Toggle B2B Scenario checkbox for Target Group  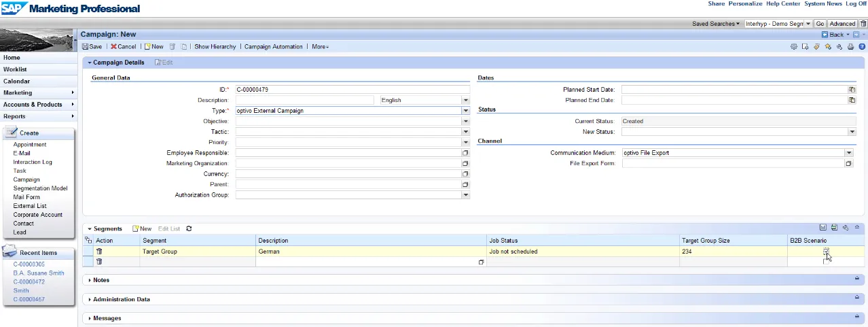pyautogui.click(x=826, y=252)
